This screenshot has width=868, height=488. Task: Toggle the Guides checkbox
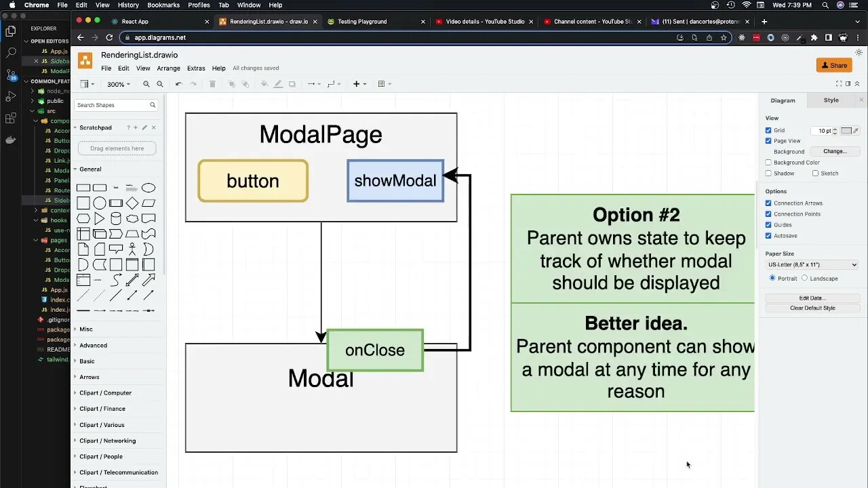(x=768, y=225)
